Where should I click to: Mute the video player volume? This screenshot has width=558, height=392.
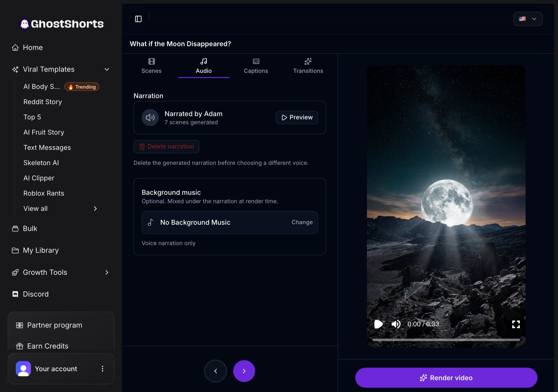coord(396,324)
